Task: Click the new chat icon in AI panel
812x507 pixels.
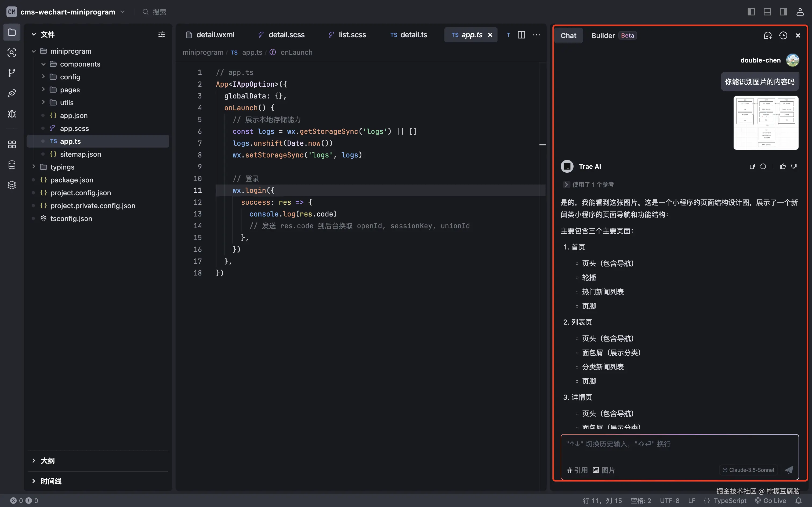Action: [768, 35]
